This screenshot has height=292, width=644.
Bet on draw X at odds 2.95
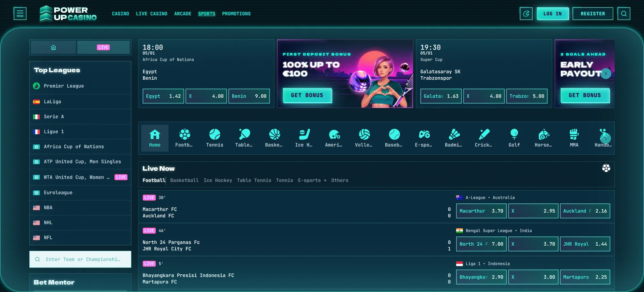click(x=533, y=211)
